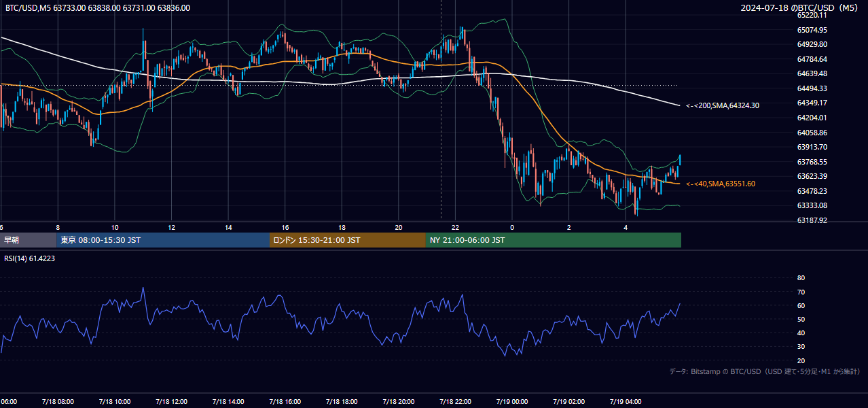Select the NY 21:00-06:00 JST session bar
868x408 pixels.
click(554, 240)
